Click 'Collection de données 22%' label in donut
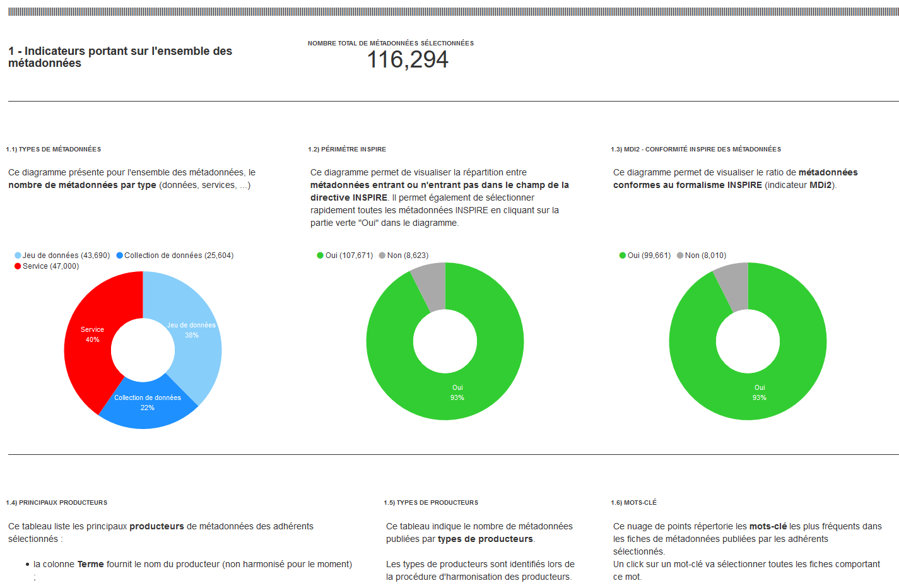 (148, 403)
